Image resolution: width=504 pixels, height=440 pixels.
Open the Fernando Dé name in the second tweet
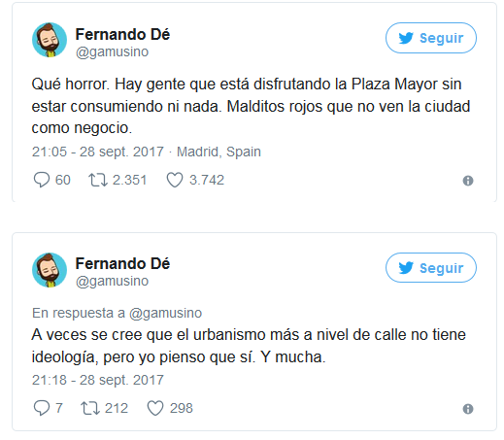pos(122,263)
